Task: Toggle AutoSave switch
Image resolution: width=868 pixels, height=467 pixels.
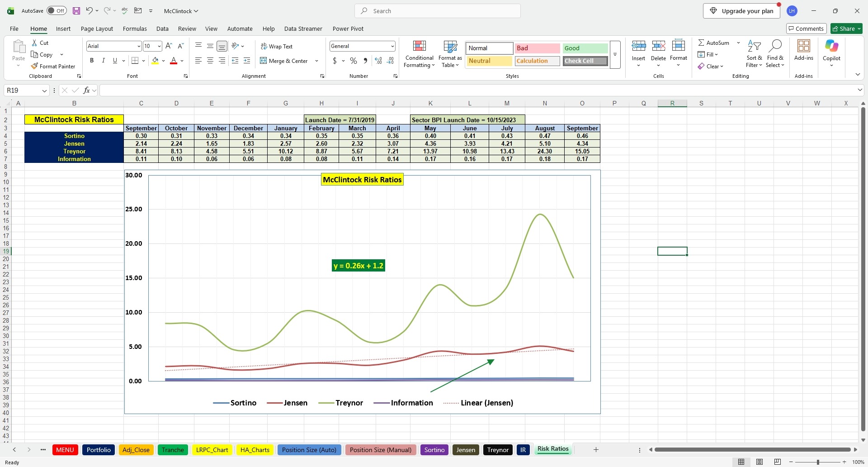Action: [x=57, y=11]
